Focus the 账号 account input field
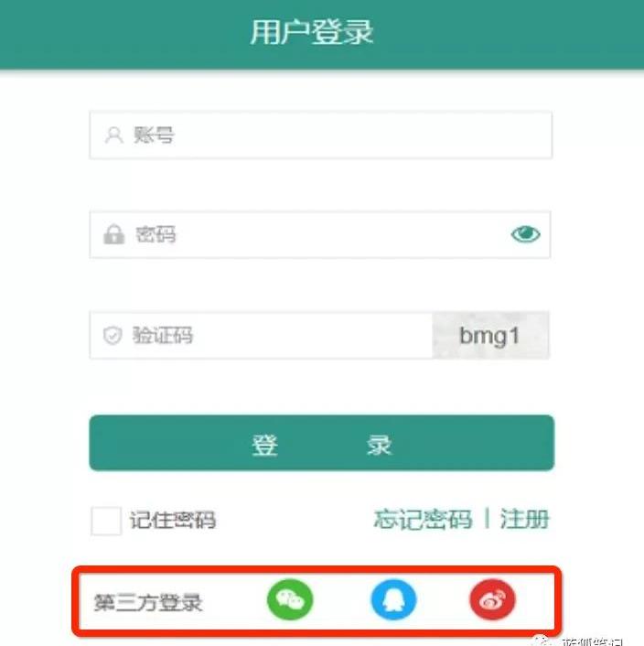The image size is (644, 646). pyautogui.click(x=321, y=135)
